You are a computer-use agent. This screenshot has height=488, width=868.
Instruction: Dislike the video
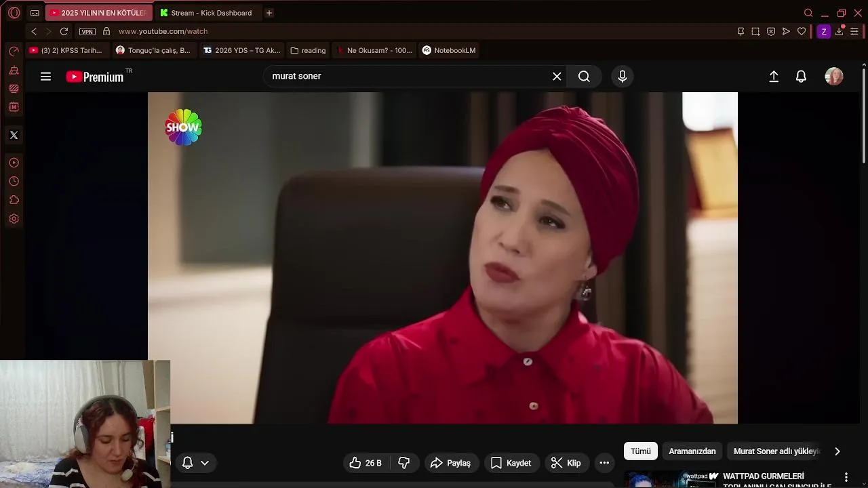(x=404, y=463)
